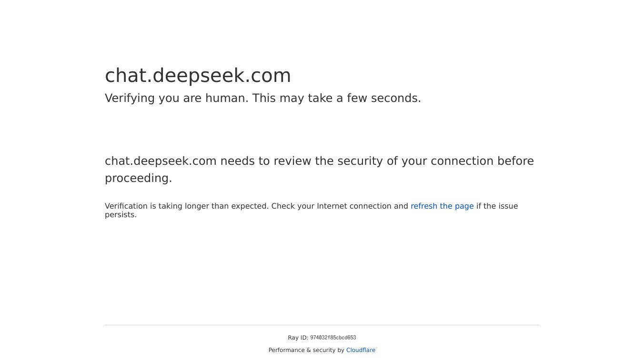Click "if the issue" text after link
Screen dimensions: 644x362
point(497,206)
